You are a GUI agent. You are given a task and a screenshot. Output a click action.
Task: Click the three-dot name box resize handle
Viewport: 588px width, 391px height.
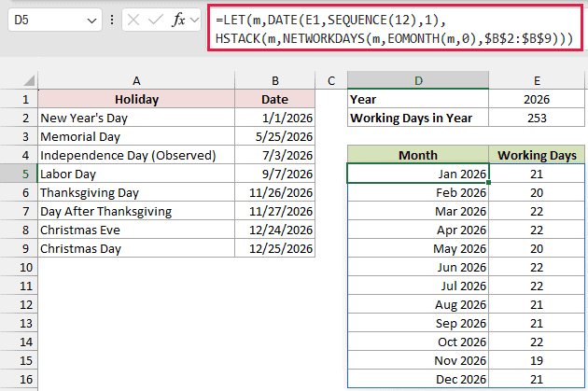coord(112,20)
